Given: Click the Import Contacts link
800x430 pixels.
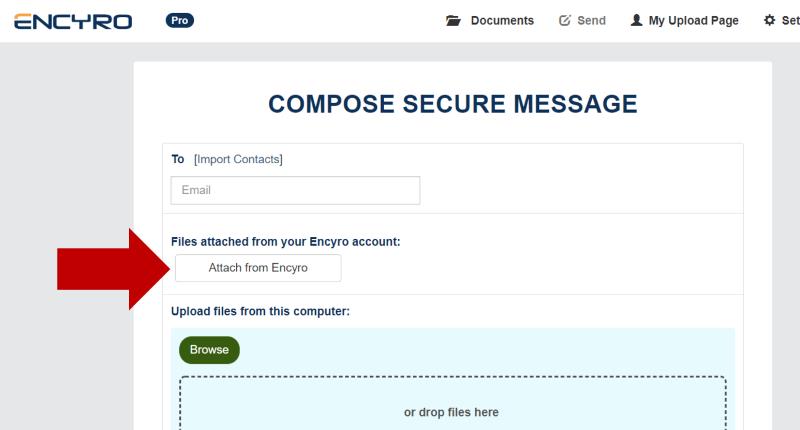Looking at the screenshot, I should point(238,159).
